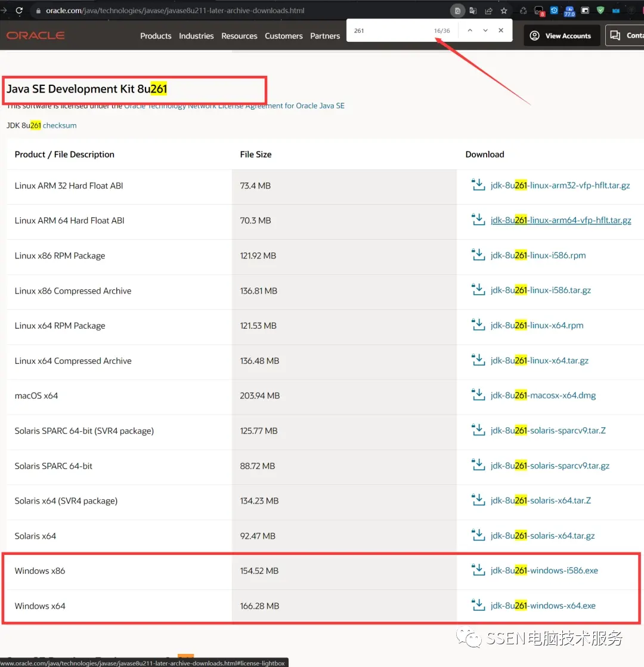This screenshot has height=667, width=644.
Task: Download jdk-8u261-linux-x64.tar.gz
Action: pos(539,361)
